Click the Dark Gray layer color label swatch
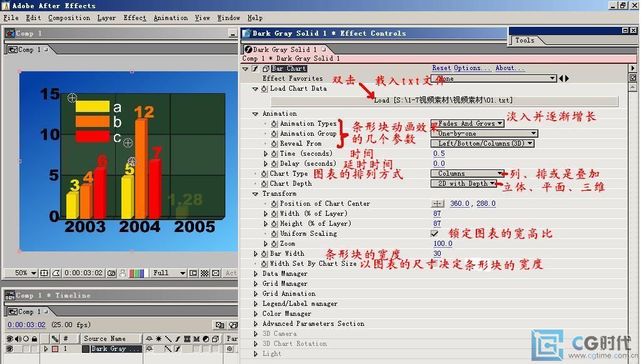Image resolution: width=641 pixels, height=364 pixels. pyautogui.click(x=55, y=349)
